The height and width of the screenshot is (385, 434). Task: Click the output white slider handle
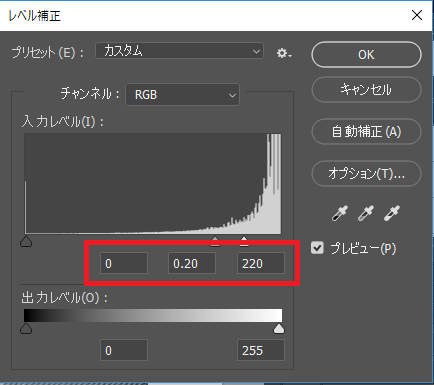point(279,328)
